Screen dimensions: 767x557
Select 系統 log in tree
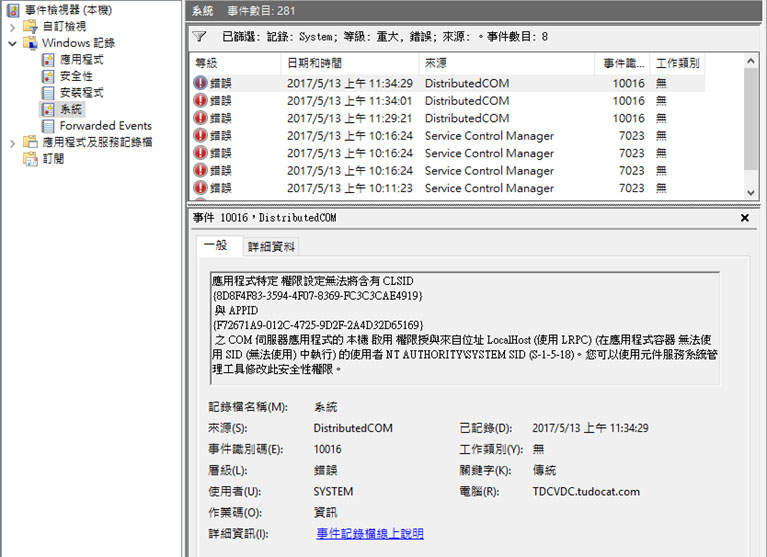(x=71, y=109)
